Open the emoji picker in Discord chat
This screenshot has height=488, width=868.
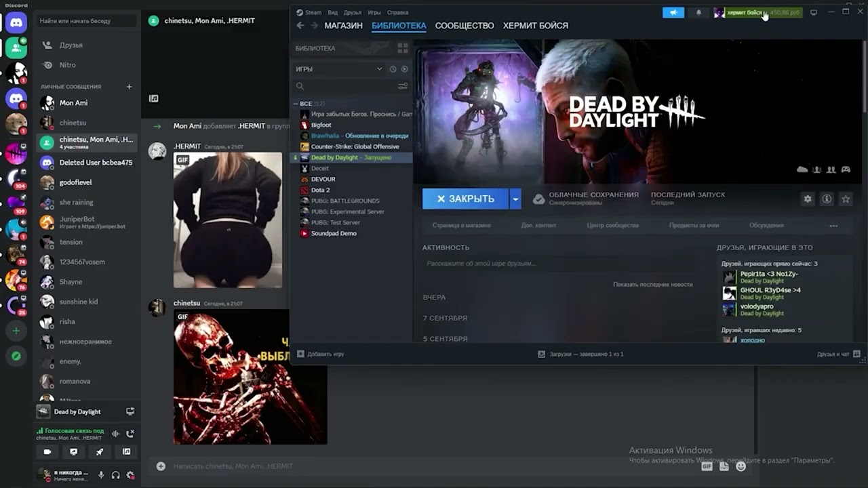point(741,466)
